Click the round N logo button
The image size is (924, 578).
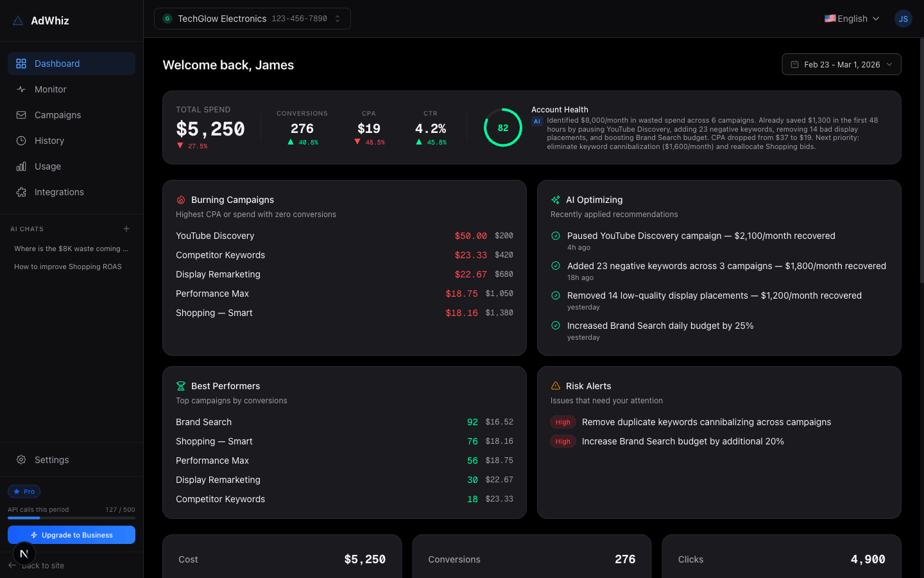24,554
